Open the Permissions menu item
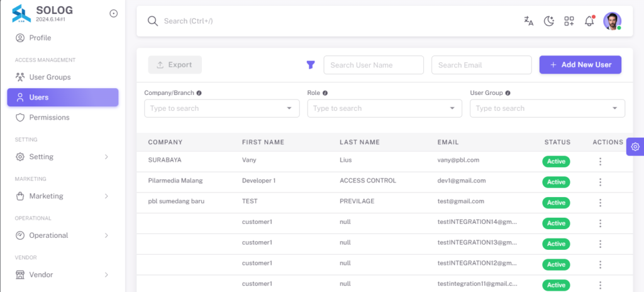Viewport: 644px width, 292px height. [63, 118]
